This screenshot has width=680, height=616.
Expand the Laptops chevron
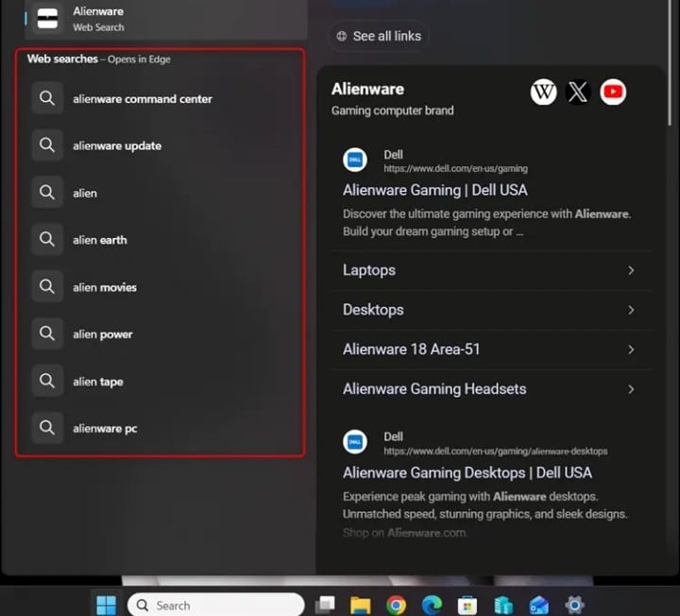tap(631, 270)
